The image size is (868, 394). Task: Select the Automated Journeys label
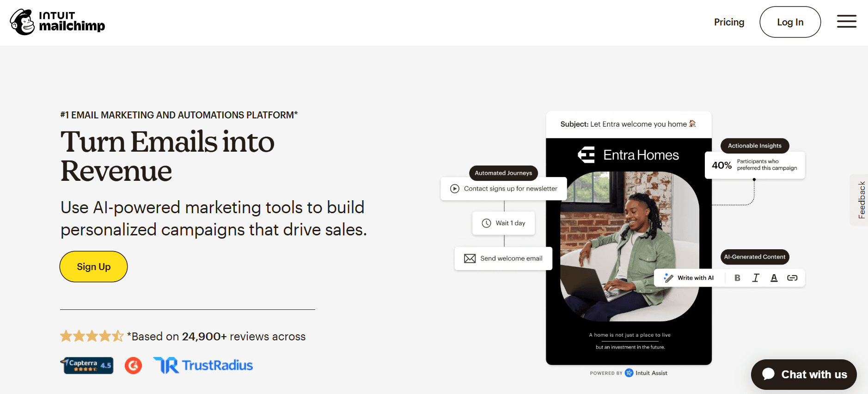click(x=503, y=173)
